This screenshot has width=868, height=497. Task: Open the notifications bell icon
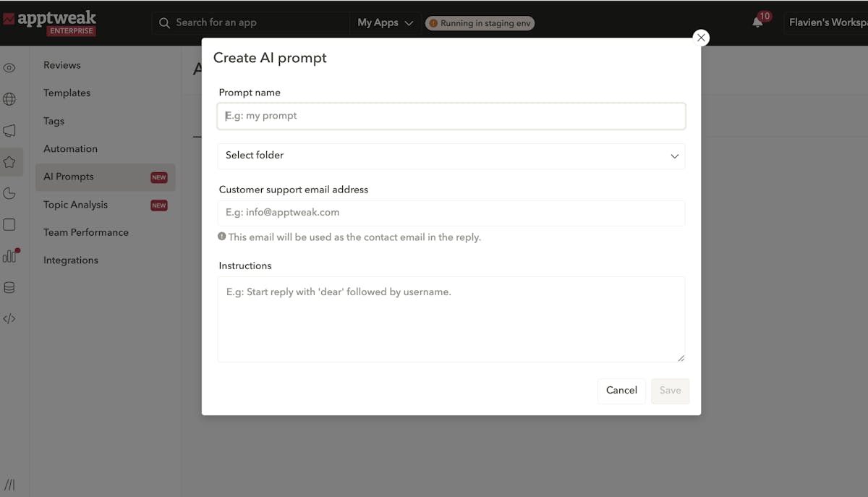[x=757, y=22]
